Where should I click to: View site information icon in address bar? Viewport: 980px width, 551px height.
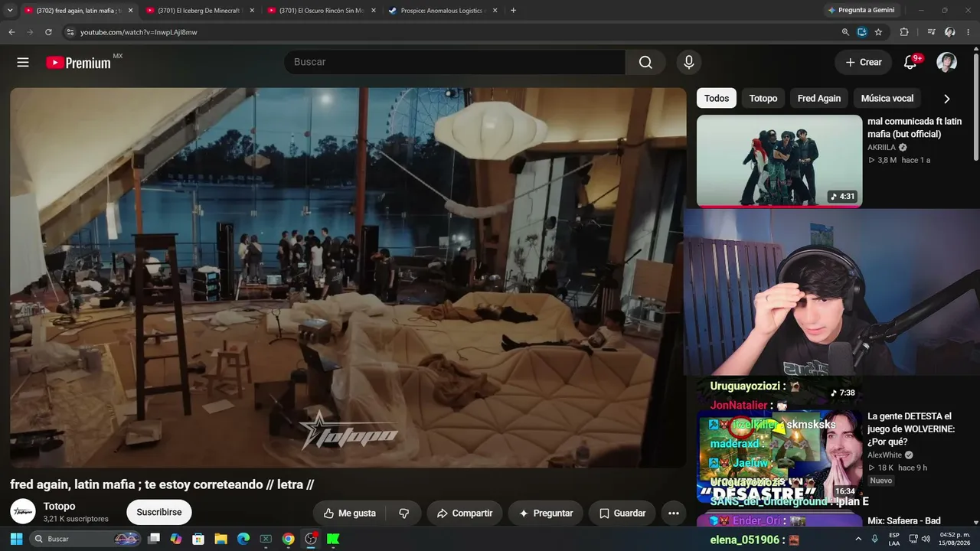[70, 32]
